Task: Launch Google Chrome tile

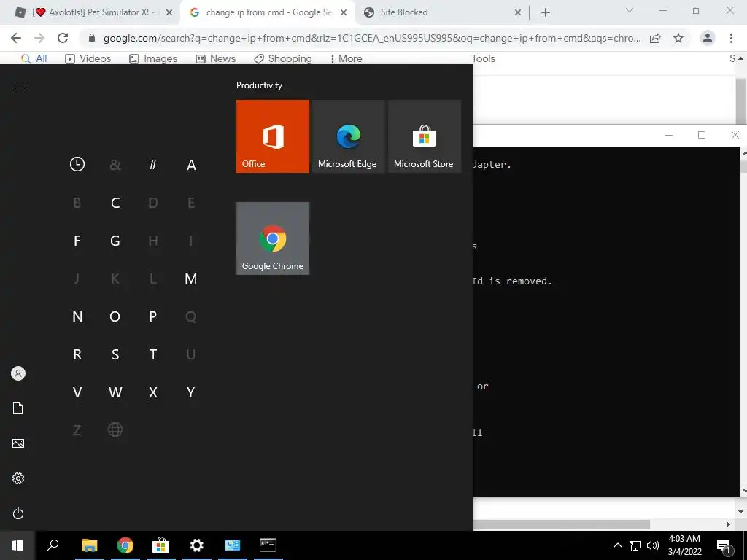Action: [273, 238]
